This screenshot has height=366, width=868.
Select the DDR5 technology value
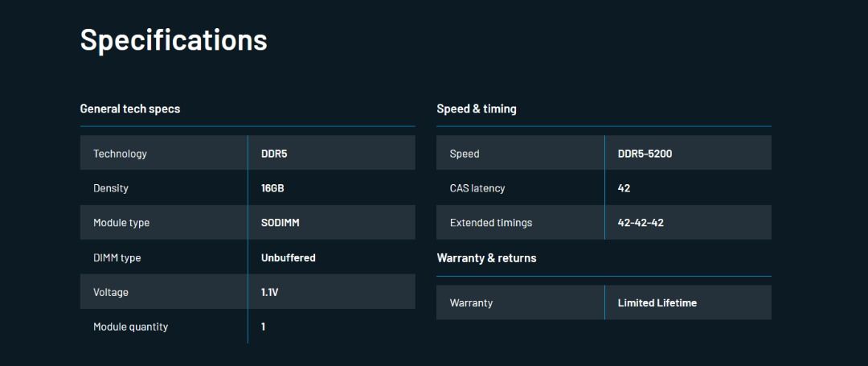click(x=274, y=154)
